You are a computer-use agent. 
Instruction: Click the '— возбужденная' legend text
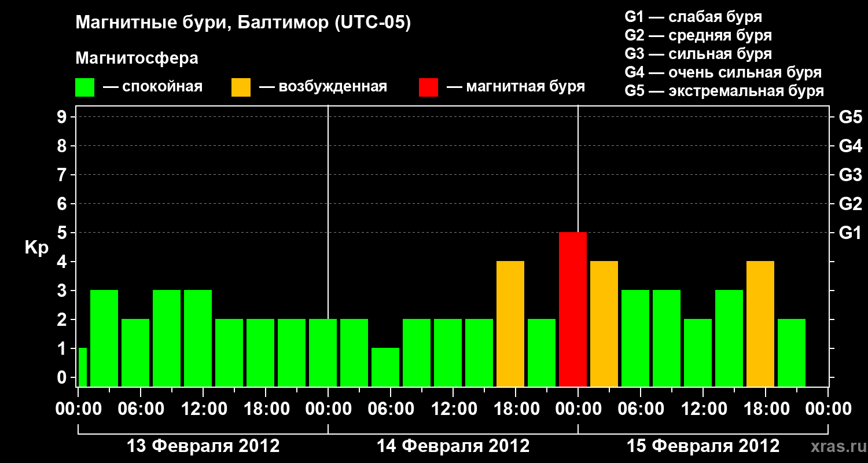pyautogui.click(x=323, y=87)
